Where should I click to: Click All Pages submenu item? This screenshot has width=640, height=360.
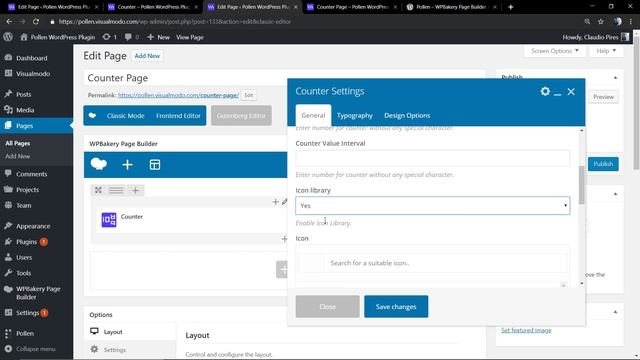(18, 143)
